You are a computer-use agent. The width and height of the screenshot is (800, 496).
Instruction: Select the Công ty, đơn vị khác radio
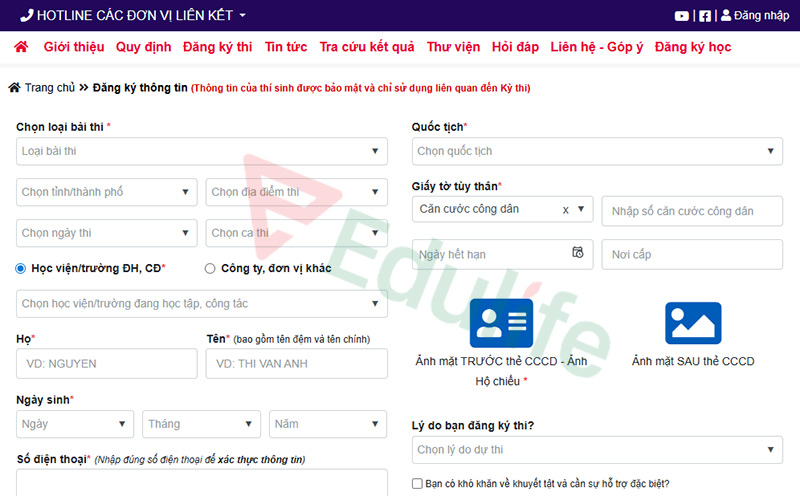point(210,268)
